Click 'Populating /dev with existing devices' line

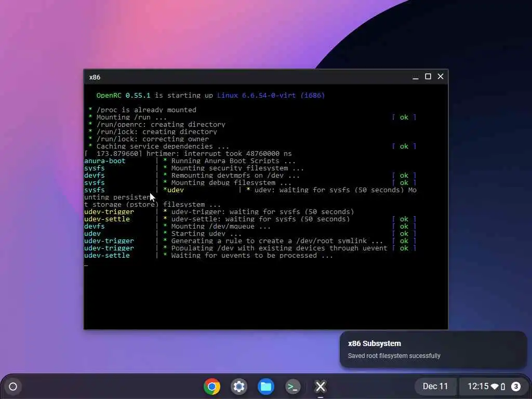(x=279, y=248)
